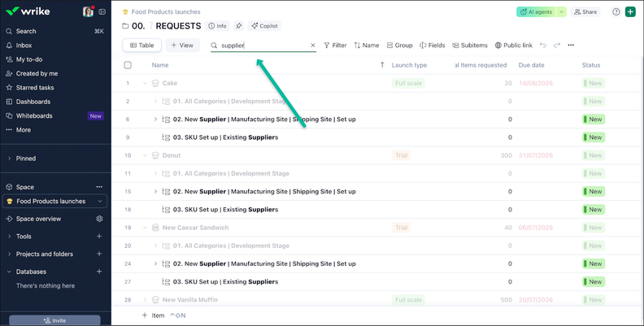Open Whiteboards
This screenshot has width=644, height=326.
[34, 115]
